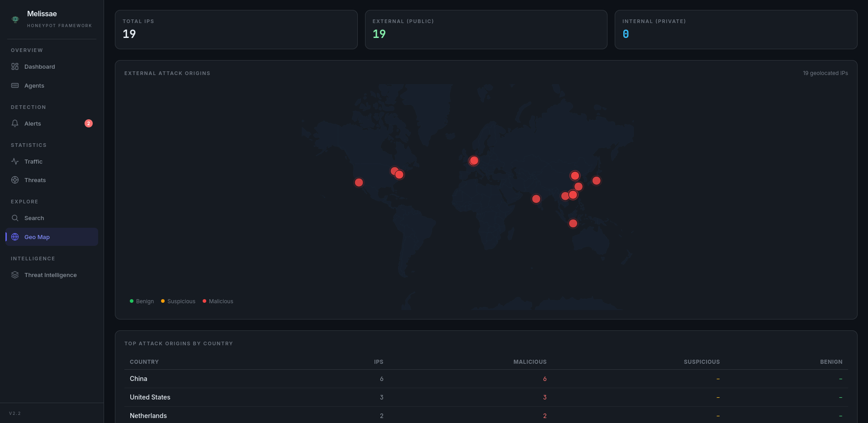Click the Melissae logo icon
The height and width of the screenshot is (423, 868).
coord(15,19)
